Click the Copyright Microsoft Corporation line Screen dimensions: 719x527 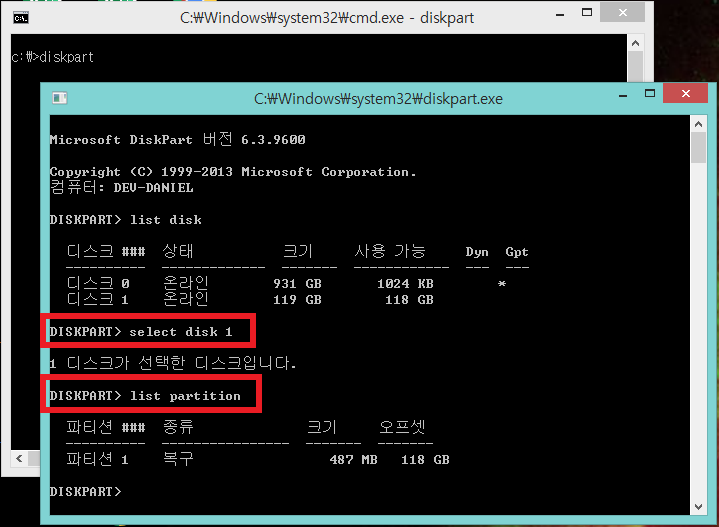click(x=233, y=172)
